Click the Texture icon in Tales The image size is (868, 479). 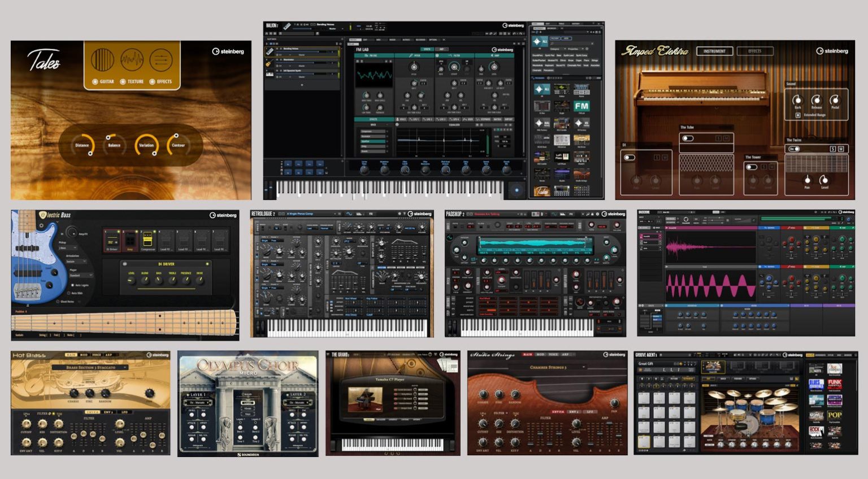click(x=132, y=60)
